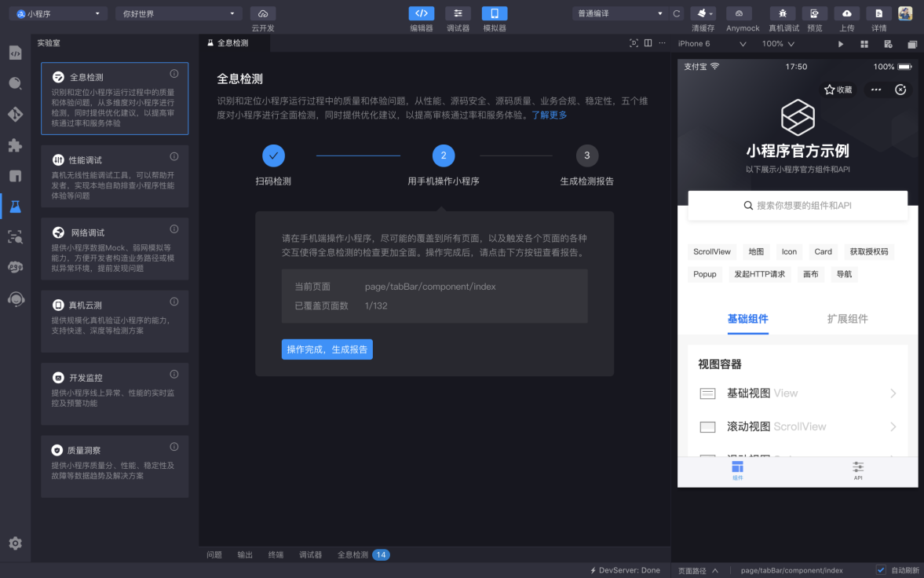Select the 性能调试 card
The image size is (924, 578).
point(115,177)
